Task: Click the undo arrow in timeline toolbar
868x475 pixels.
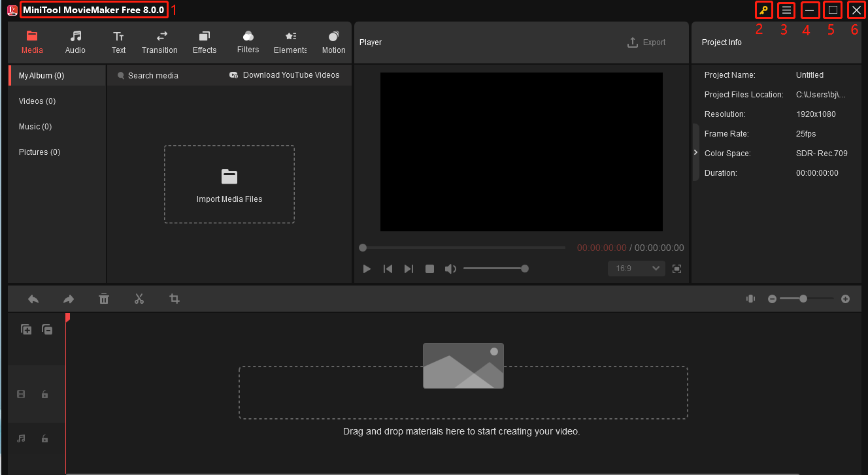Action: tap(33, 299)
